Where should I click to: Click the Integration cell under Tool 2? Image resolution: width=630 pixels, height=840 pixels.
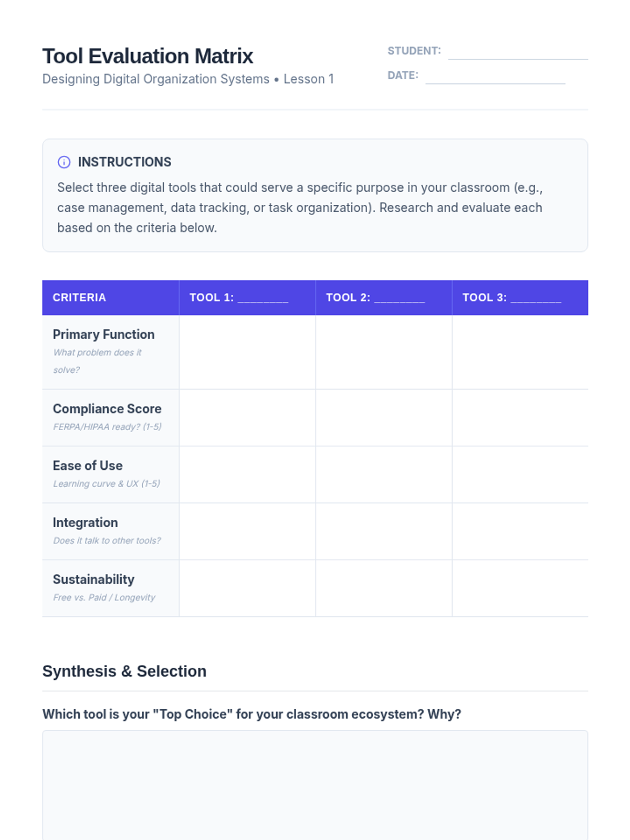384,531
